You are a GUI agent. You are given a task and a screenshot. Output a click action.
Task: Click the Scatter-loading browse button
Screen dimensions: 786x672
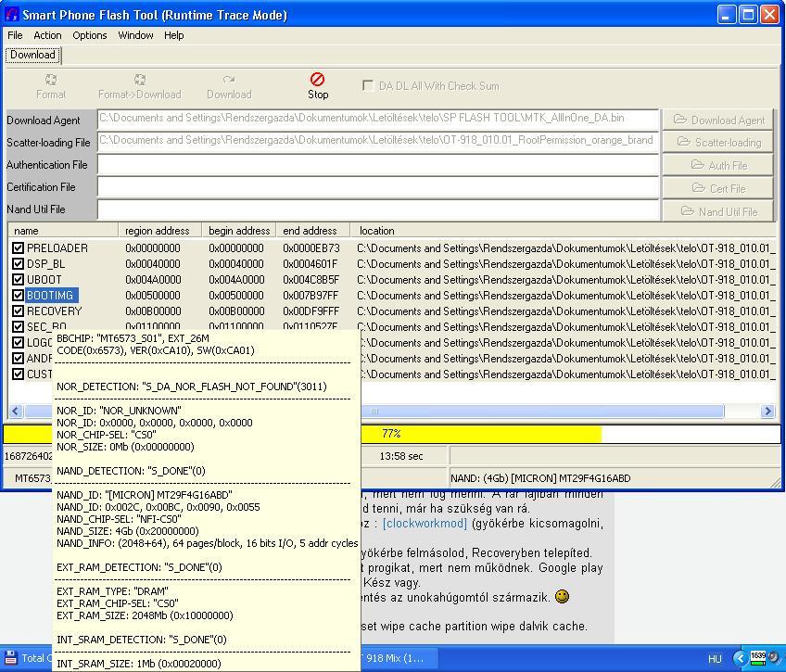pyautogui.click(x=717, y=143)
